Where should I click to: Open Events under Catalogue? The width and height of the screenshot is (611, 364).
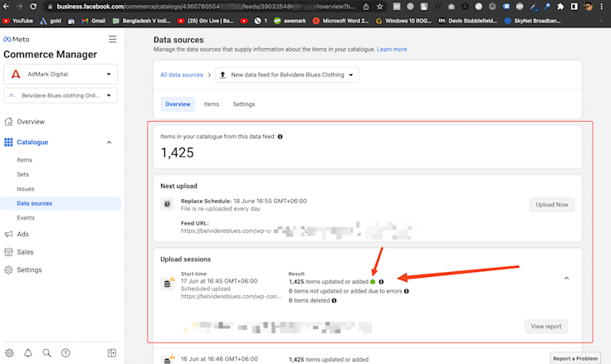coord(26,218)
